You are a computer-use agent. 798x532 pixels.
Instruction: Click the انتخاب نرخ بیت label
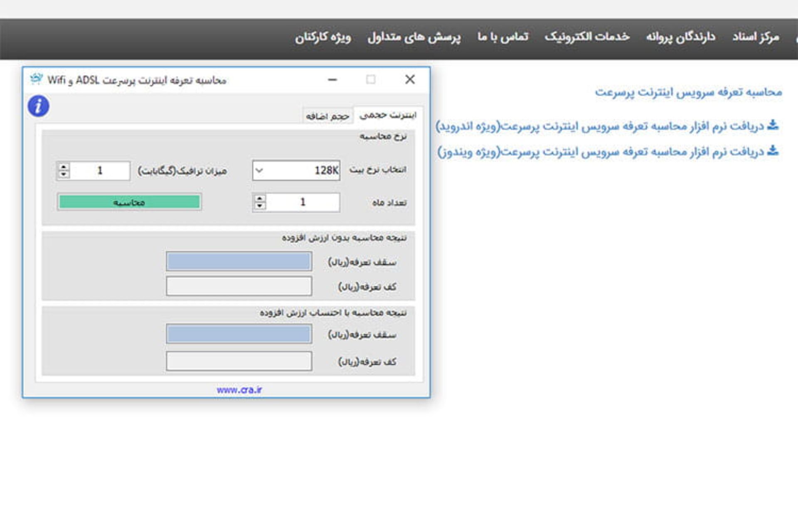(x=378, y=170)
